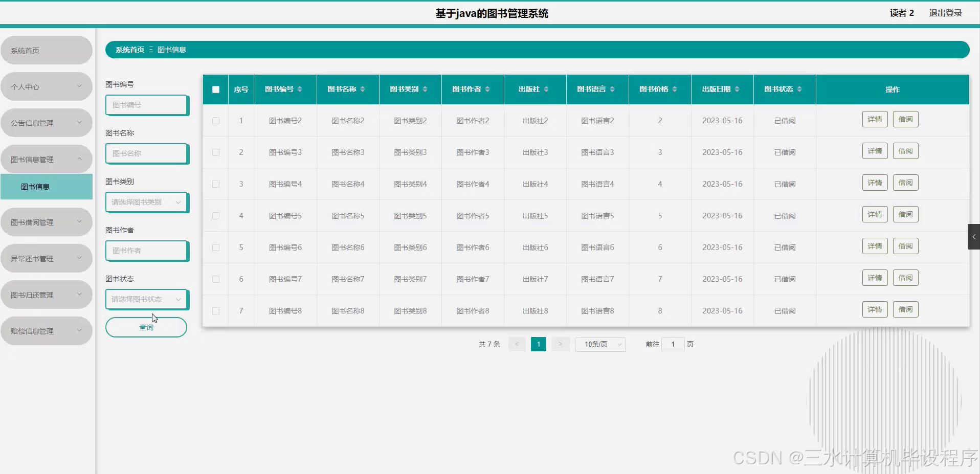
Task: Check the checkbox for 图书编号5 row
Action: (x=215, y=215)
